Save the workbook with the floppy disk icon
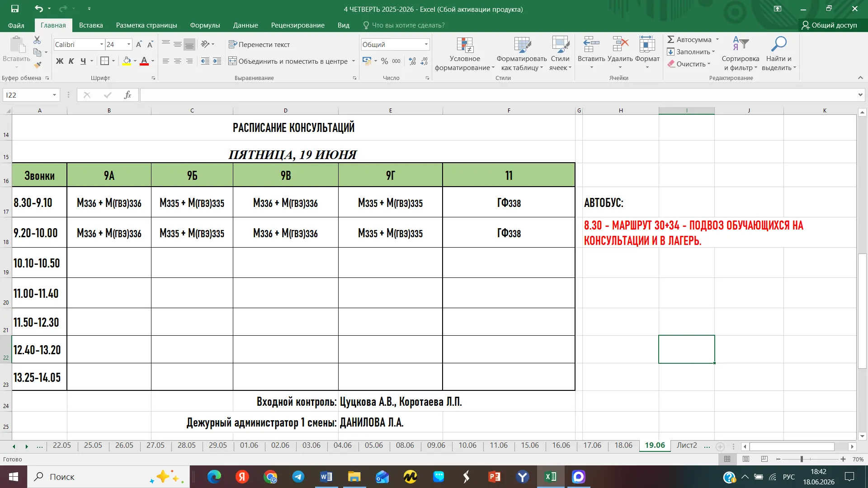This screenshot has width=868, height=488. pos(15,9)
